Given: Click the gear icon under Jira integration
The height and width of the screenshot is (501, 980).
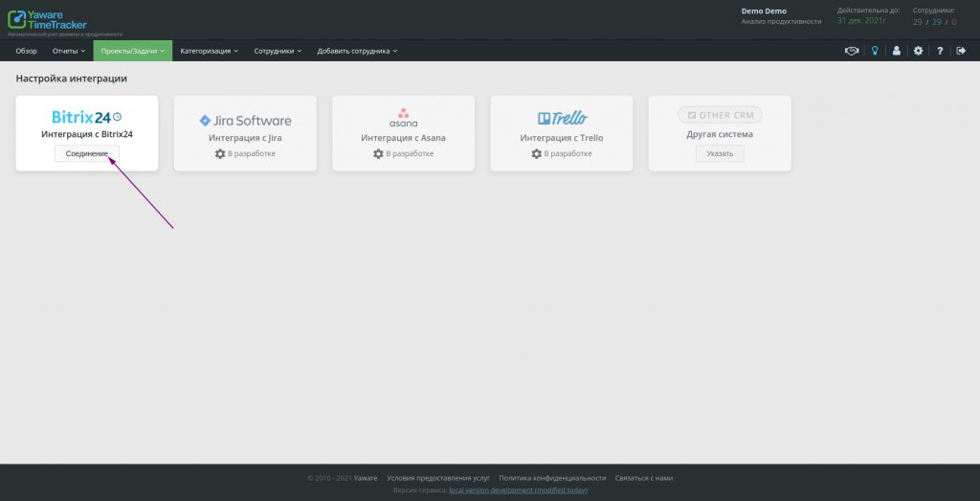Looking at the screenshot, I should pos(220,154).
